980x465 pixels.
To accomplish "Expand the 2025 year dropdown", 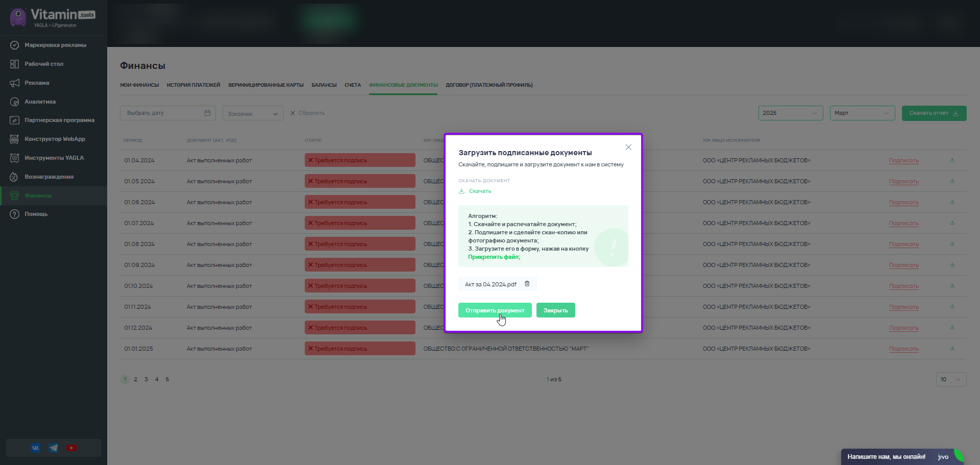I will (x=790, y=113).
